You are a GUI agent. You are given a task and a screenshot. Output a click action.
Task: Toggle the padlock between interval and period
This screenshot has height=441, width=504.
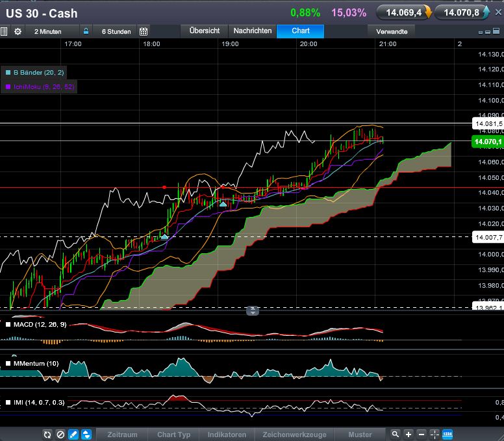tap(86, 31)
